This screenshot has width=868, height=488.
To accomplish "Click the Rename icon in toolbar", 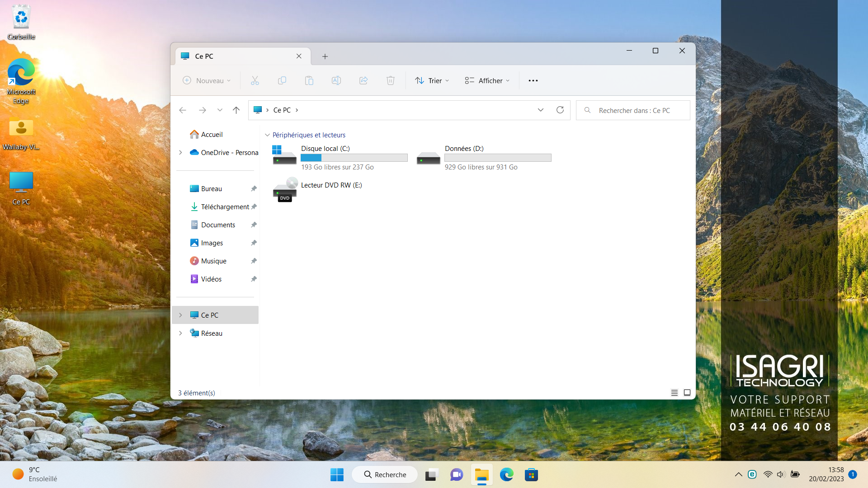I will pyautogui.click(x=336, y=80).
